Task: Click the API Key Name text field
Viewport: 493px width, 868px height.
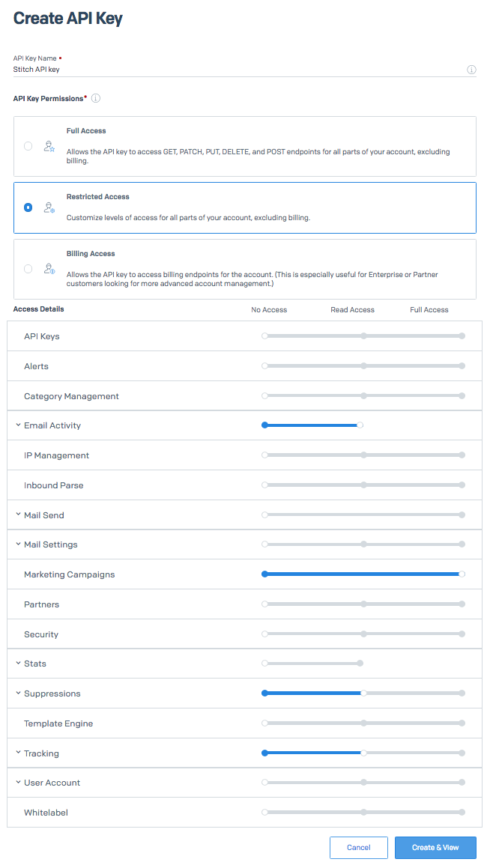Action: 232,69
